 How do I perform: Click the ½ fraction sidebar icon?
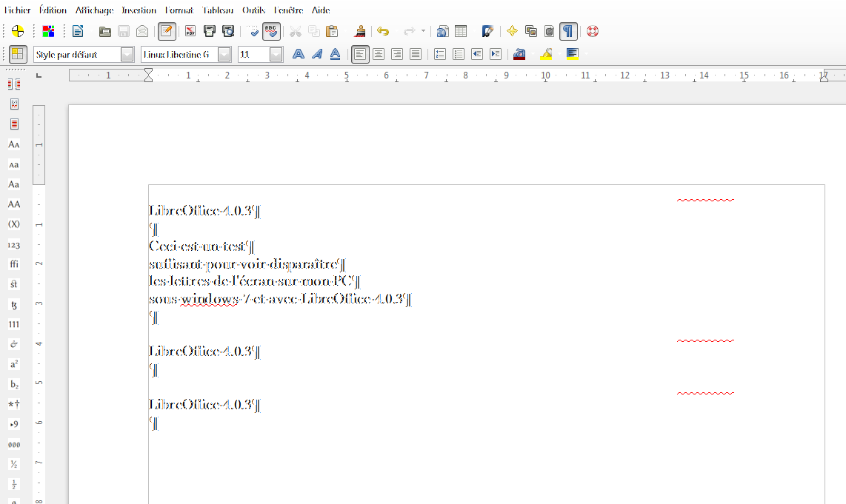[14, 465]
